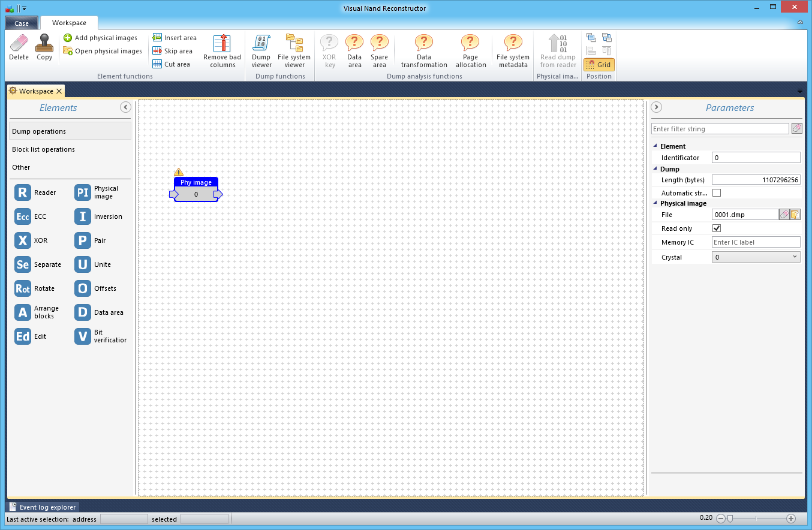Click the Enter filter string field

(x=720, y=129)
